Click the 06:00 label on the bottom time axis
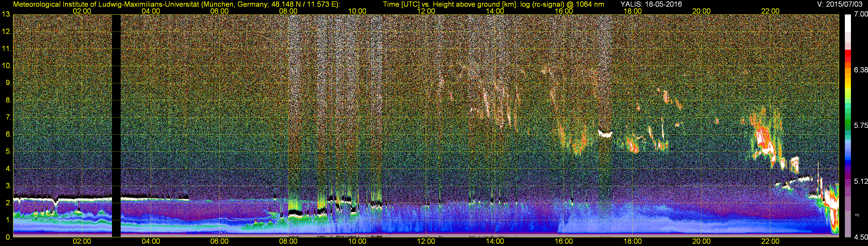 point(219,241)
